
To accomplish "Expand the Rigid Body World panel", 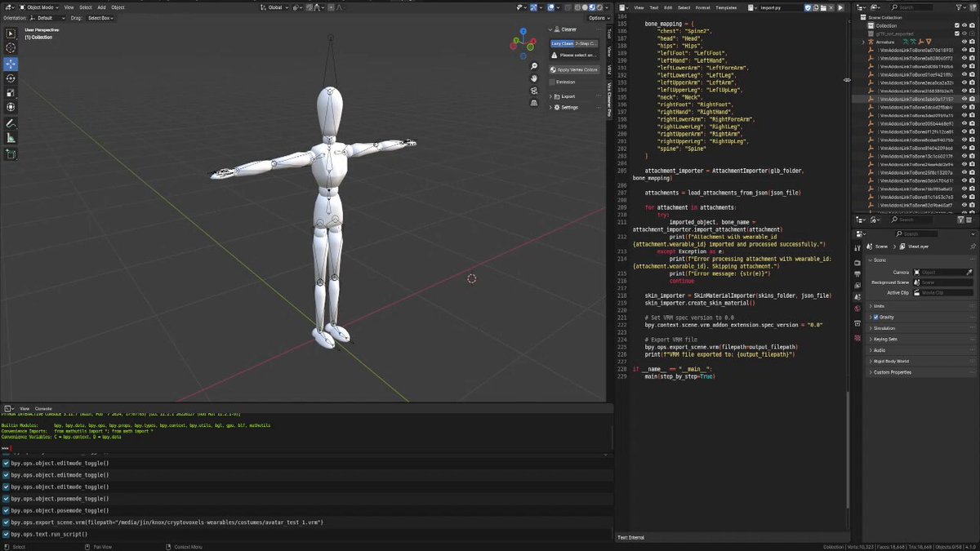I will click(890, 361).
